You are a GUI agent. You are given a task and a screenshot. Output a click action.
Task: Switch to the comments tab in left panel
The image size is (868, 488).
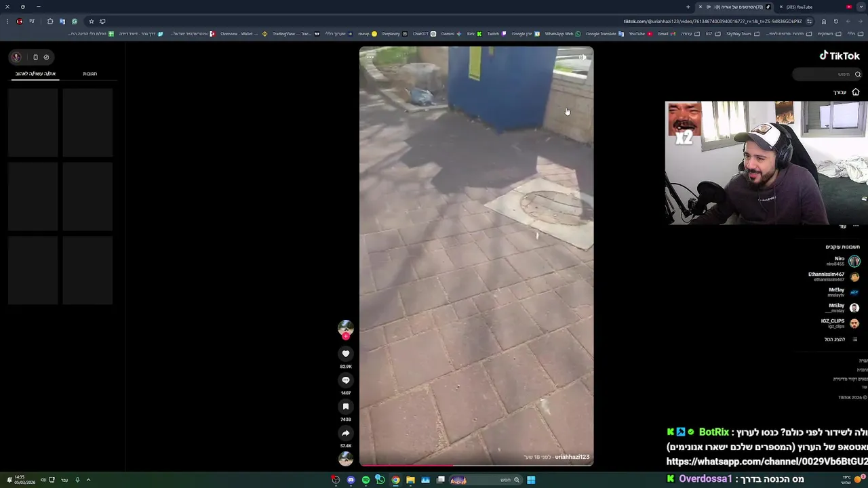90,73
